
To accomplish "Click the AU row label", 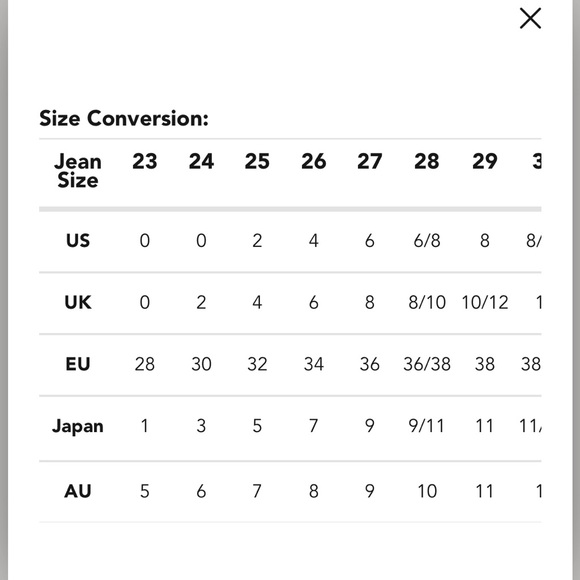I will pyautogui.click(x=78, y=492).
